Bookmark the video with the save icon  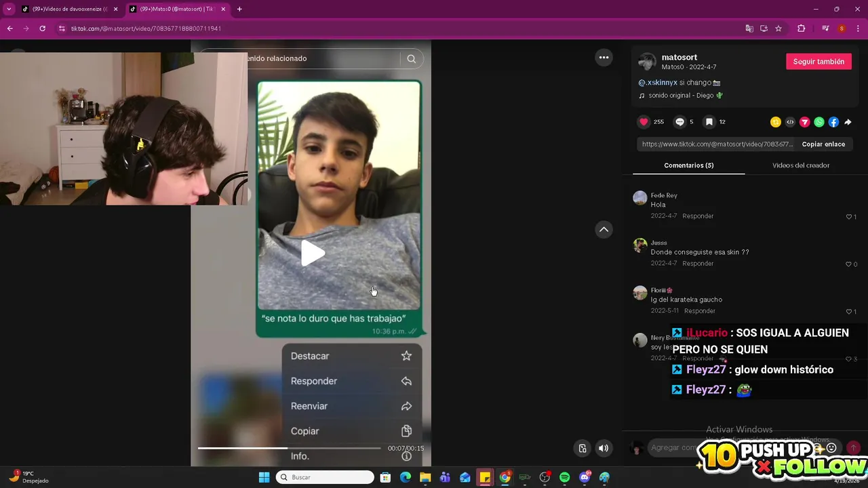[x=709, y=122]
